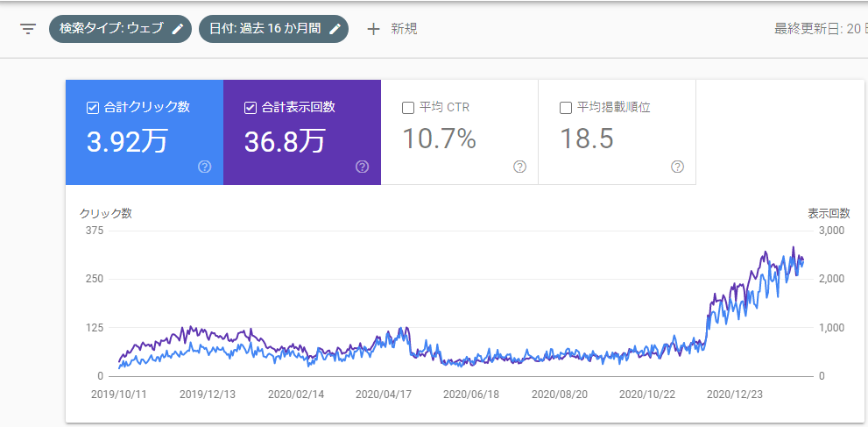
Task: Open help icon on 平均掲載順位 card
Action: click(677, 167)
